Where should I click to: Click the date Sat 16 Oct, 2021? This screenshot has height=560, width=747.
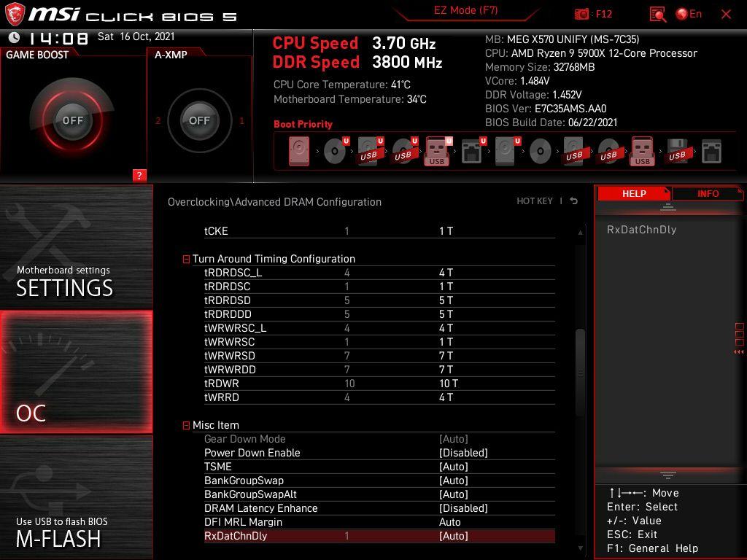pyautogui.click(x=136, y=36)
